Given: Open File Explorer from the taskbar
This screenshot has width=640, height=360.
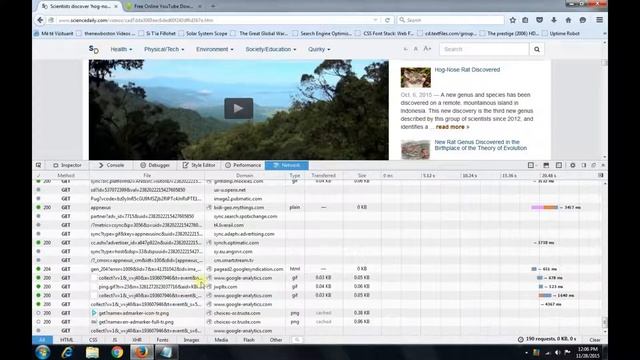Looking at the screenshot, I should click(x=92, y=352).
